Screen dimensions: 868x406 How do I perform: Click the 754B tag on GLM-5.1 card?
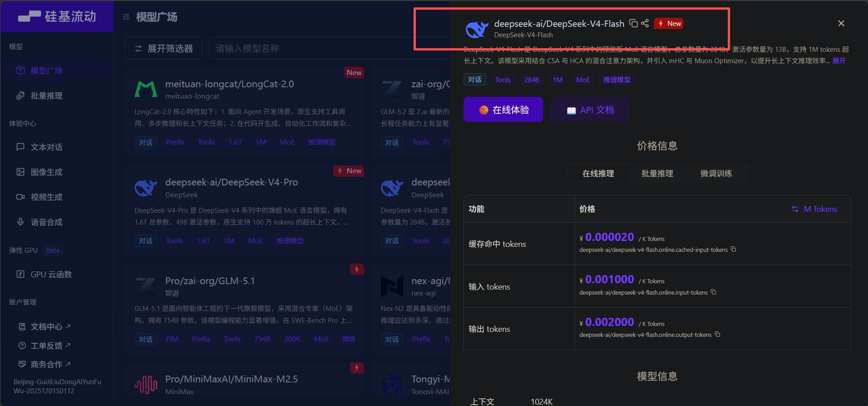point(262,339)
